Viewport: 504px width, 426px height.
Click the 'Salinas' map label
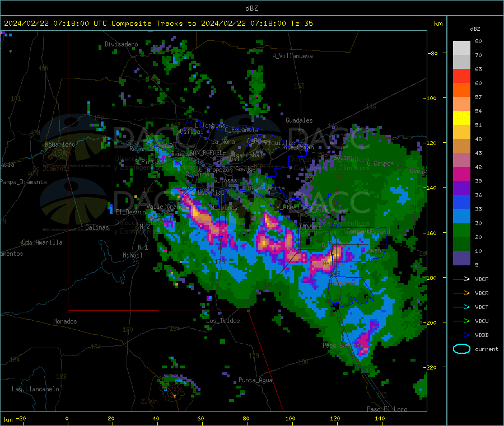(x=97, y=227)
